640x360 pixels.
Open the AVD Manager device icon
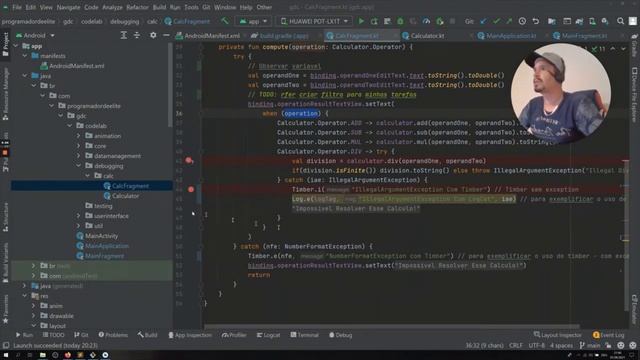592,21
